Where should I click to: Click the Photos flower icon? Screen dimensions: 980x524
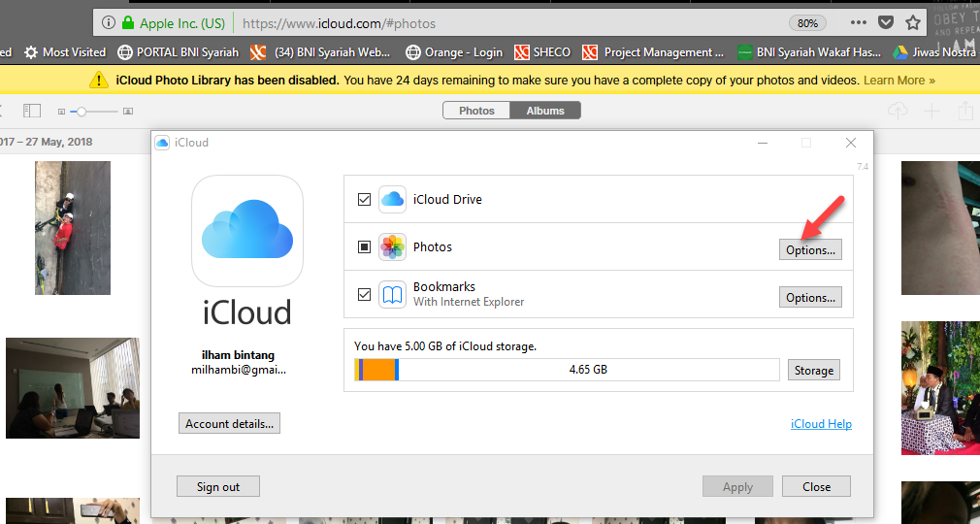point(393,247)
